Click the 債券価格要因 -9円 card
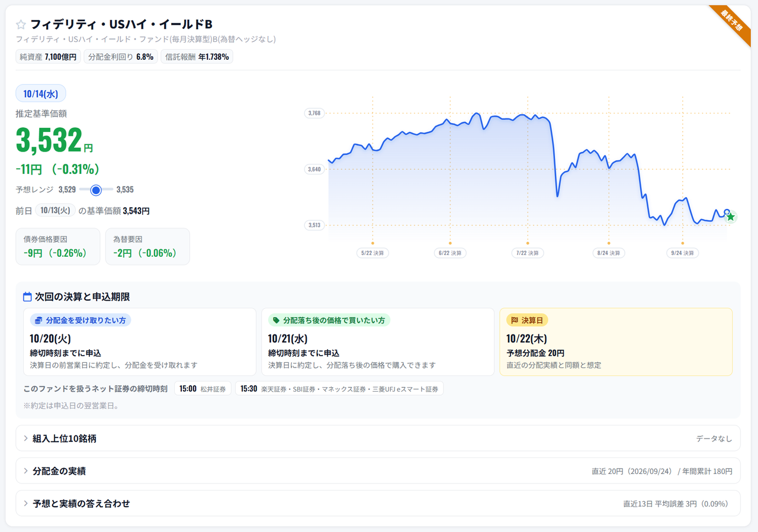Image resolution: width=758 pixels, height=532 pixels. pyautogui.click(x=58, y=247)
